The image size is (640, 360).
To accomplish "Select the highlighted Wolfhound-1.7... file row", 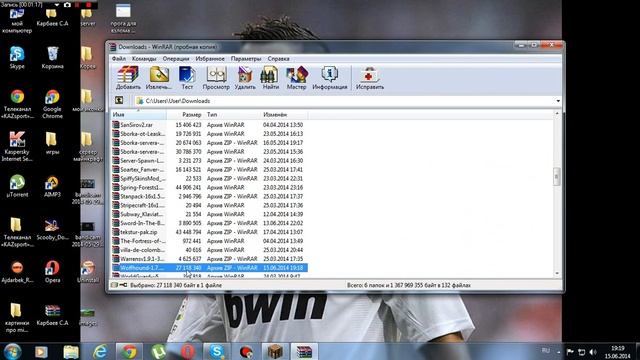I will (209, 268).
